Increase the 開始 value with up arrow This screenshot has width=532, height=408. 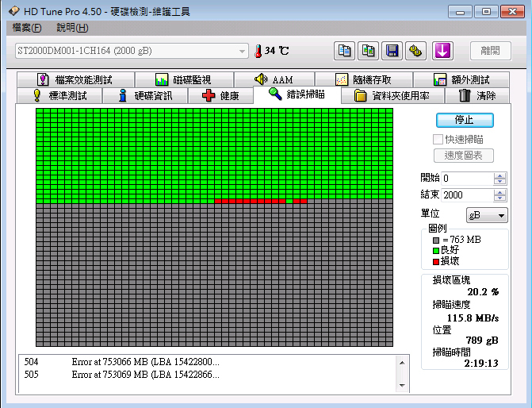(499, 175)
